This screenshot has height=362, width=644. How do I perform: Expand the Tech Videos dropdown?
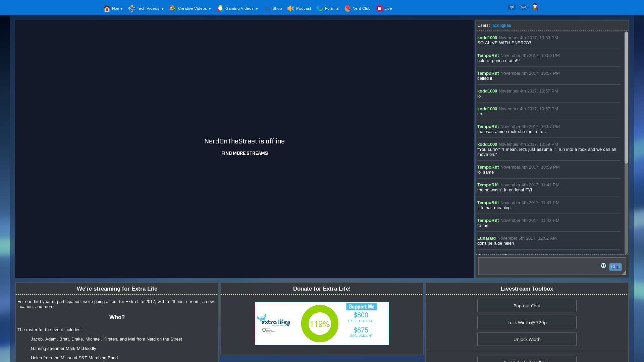click(146, 9)
